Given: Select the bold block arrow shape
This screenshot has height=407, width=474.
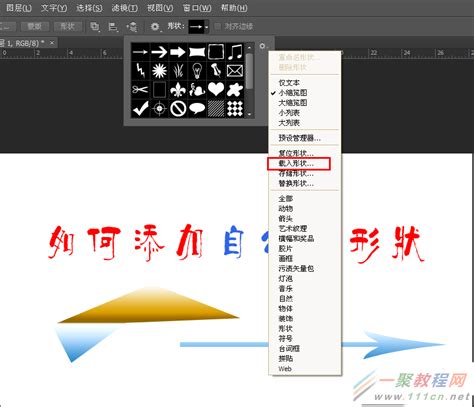Looking at the screenshot, I should (178, 52).
